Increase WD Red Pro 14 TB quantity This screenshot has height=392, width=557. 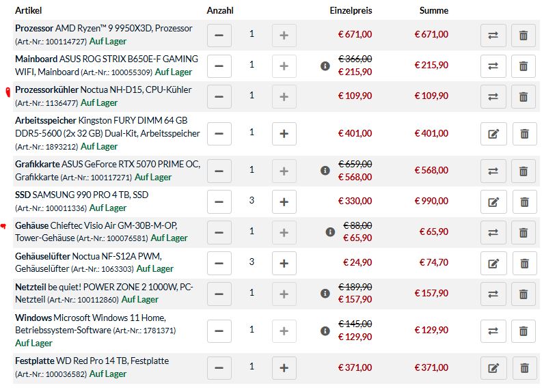[x=284, y=368]
